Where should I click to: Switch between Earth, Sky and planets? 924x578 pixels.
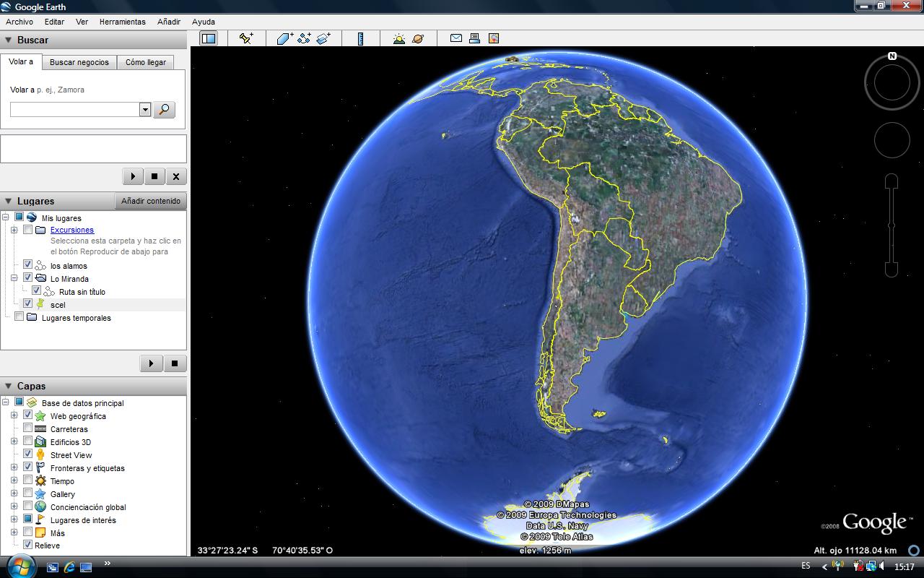click(x=418, y=38)
